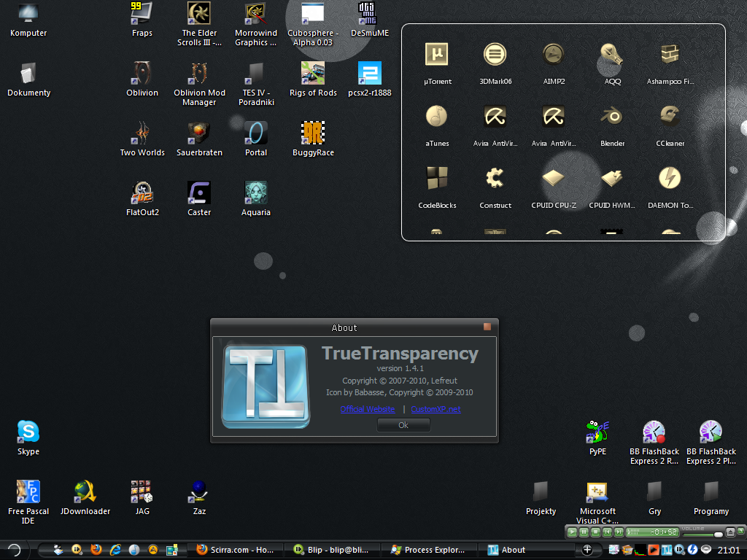Select the Programy folder icon
The image size is (747, 560).
pos(711,498)
